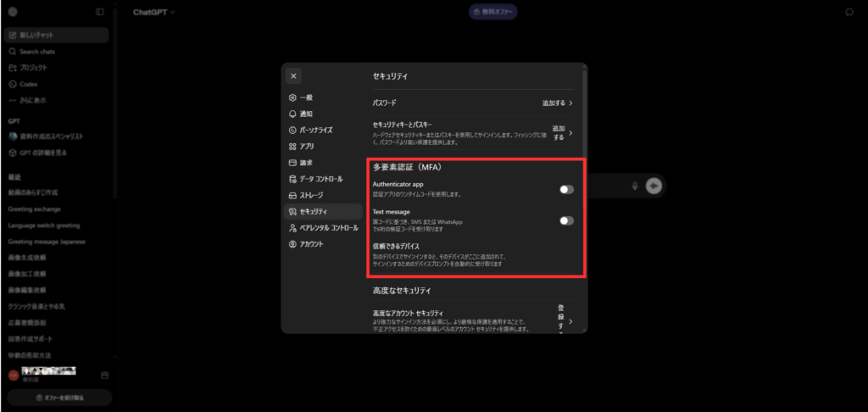This screenshot has height=412, width=868.
Task: Click the round voice mode button
Action: click(654, 186)
